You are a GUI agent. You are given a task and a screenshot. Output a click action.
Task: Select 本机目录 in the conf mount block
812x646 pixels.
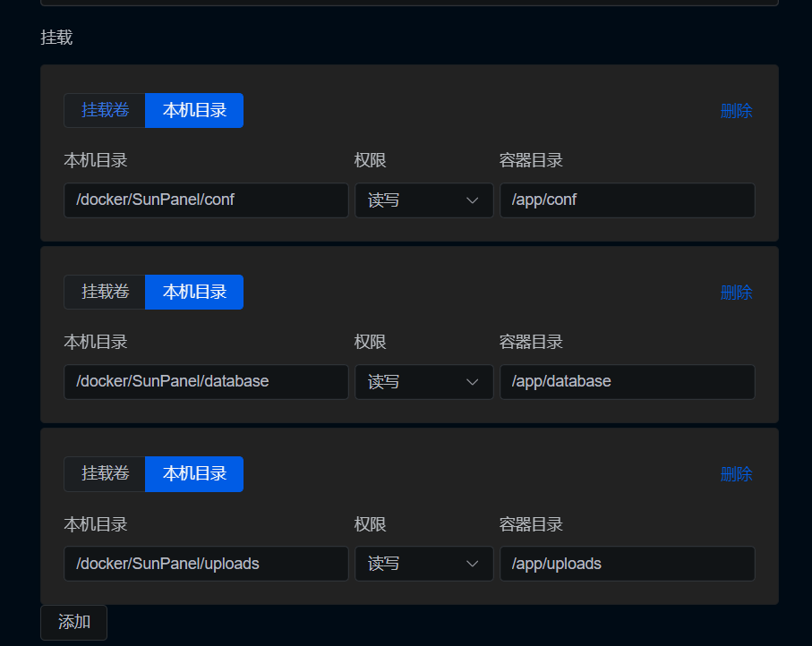coord(194,110)
